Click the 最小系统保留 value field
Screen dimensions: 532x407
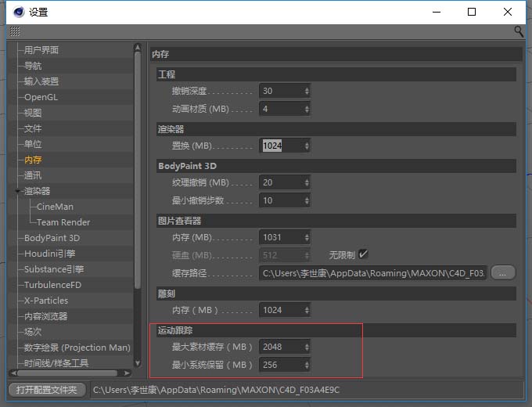(281, 365)
